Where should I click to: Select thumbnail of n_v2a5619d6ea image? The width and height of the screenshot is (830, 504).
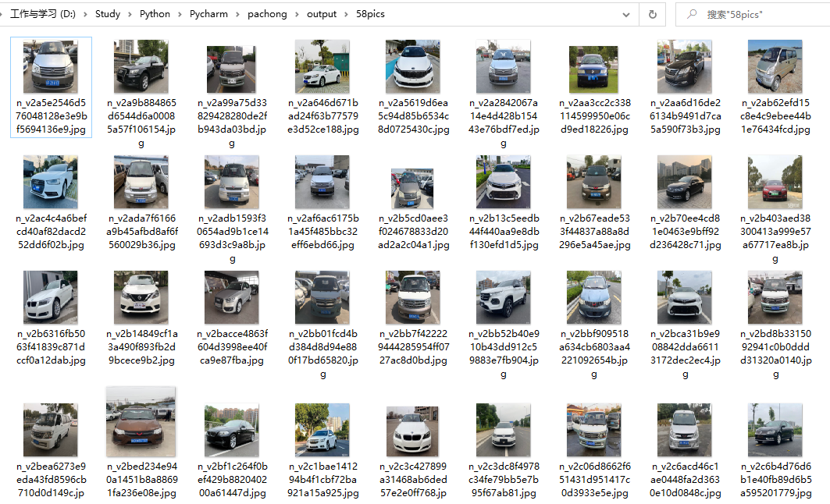[x=413, y=66]
